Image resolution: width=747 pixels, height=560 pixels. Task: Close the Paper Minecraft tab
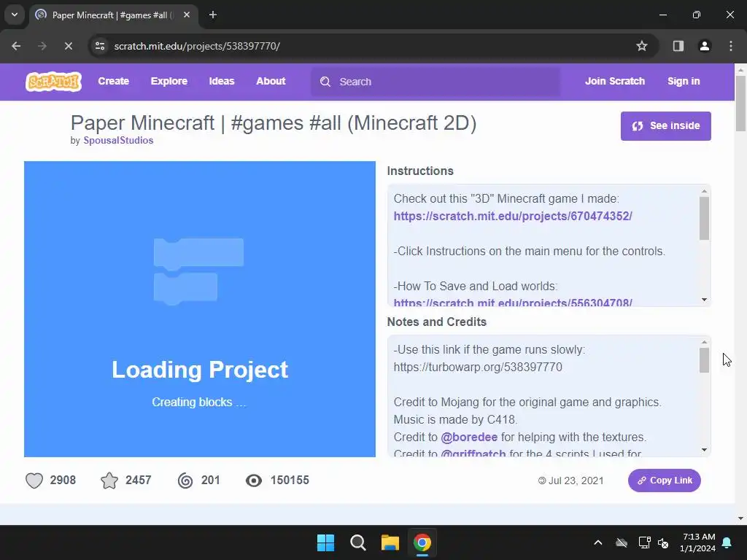coord(187,15)
